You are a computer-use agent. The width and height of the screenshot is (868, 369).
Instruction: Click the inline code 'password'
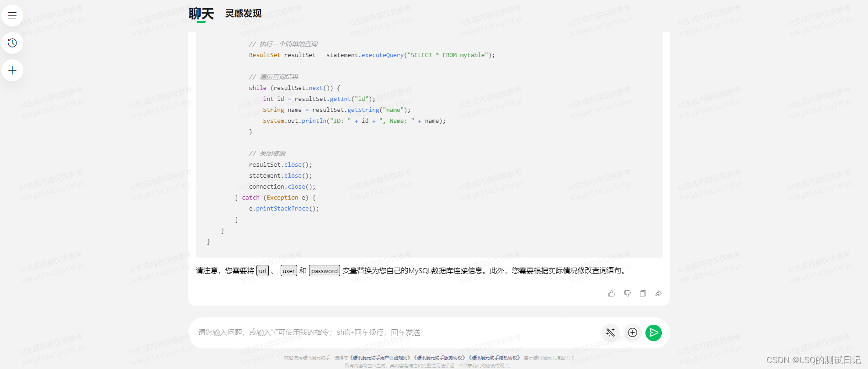coord(325,271)
